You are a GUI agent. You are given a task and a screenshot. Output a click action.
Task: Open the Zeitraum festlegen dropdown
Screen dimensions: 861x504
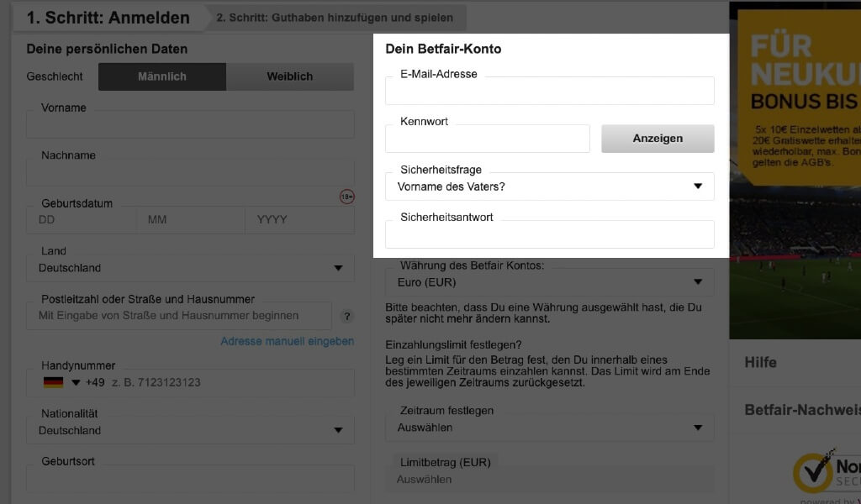(x=550, y=428)
